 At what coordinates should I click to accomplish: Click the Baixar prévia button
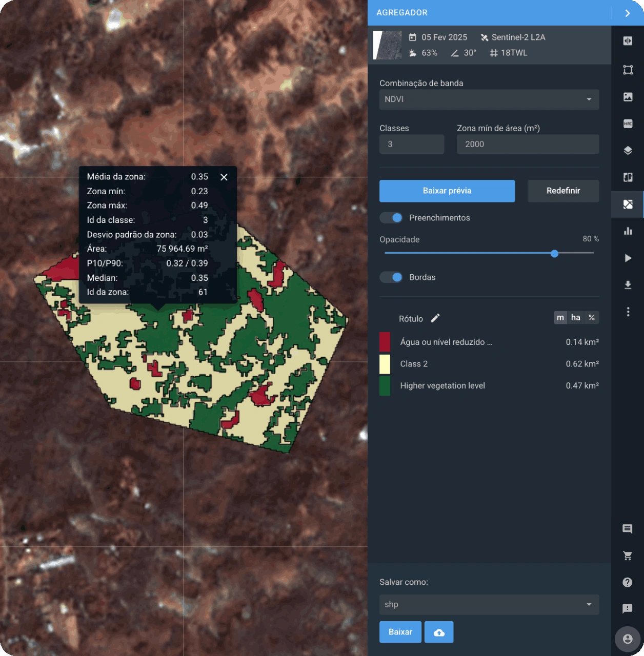[447, 191]
